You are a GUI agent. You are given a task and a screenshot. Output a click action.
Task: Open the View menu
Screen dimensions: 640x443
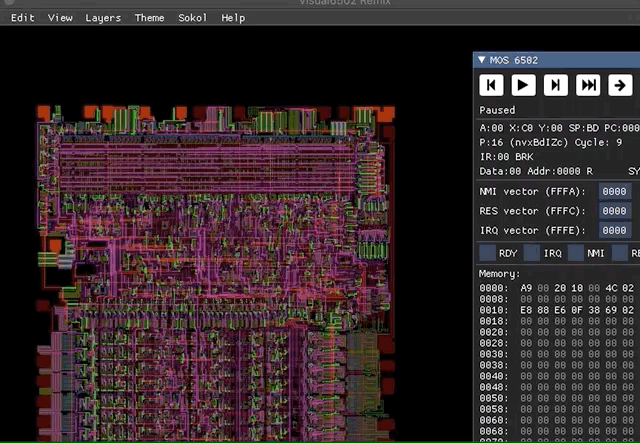(x=60, y=18)
